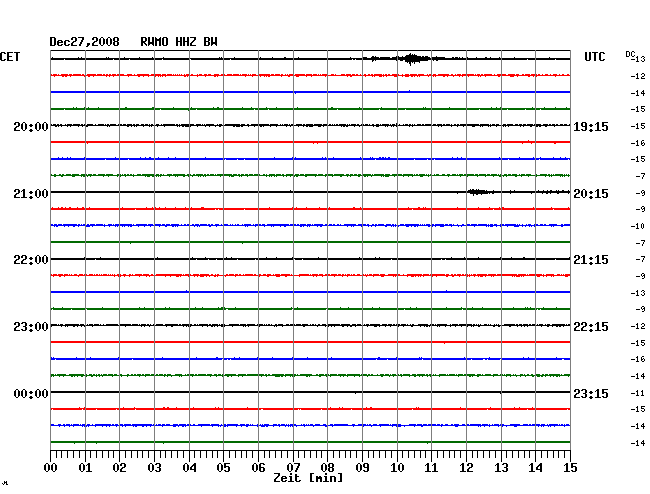Click minute tick label 10

click(x=397, y=468)
